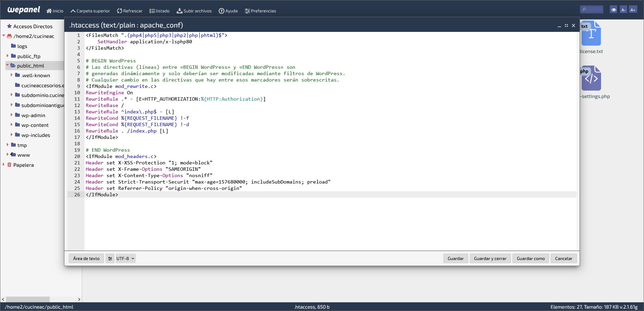This screenshot has width=644, height=311.
Task: Open the logs folder
Action: pyautogui.click(x=22, y=46)
